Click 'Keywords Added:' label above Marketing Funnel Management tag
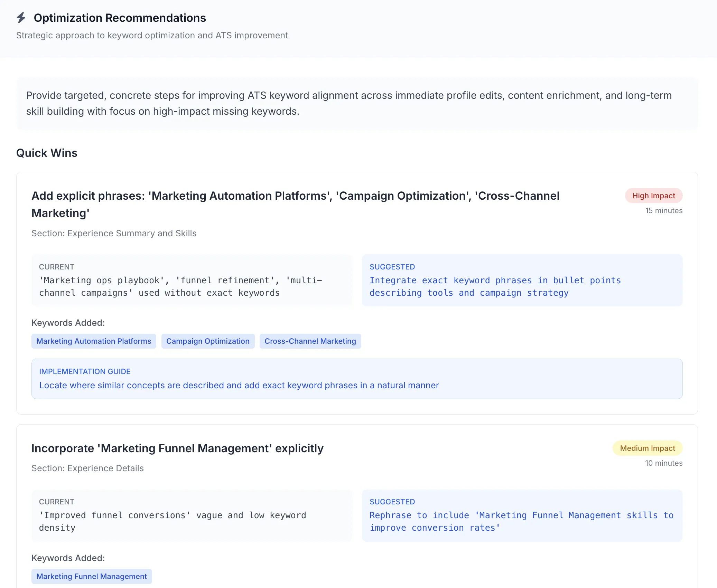 click(68, 558)
